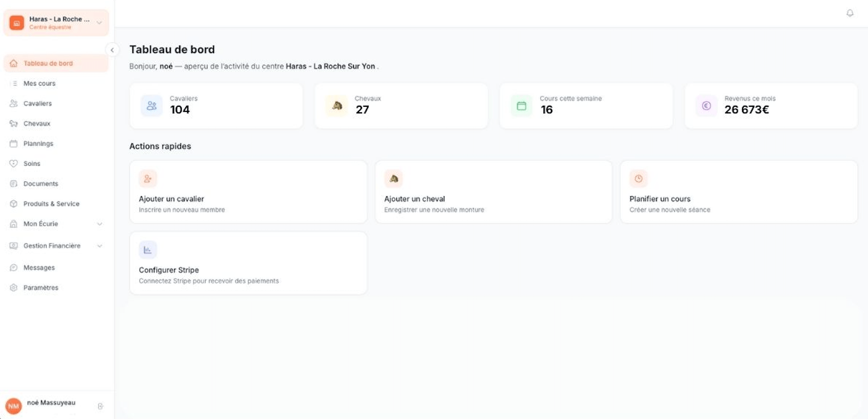The image size is (868, 419).
Task: Open Paramètres settings page
Action: (41, 288)
